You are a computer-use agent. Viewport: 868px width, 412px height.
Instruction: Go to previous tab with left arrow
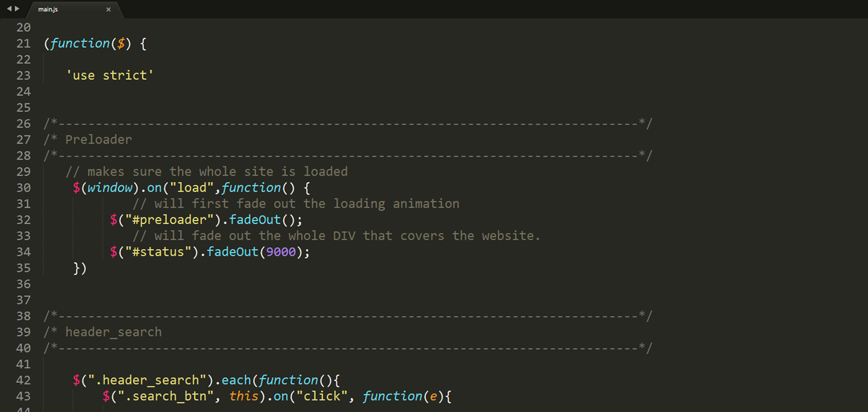click(x=9, y=9)
